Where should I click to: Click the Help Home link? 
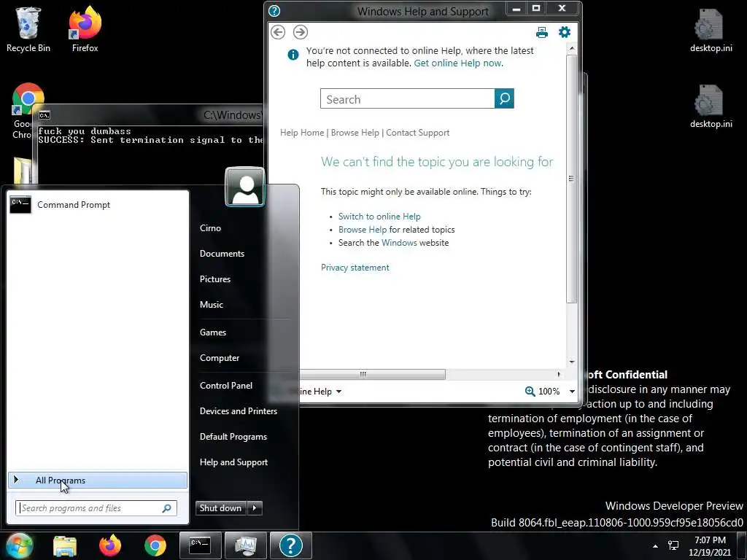(301, 133)
